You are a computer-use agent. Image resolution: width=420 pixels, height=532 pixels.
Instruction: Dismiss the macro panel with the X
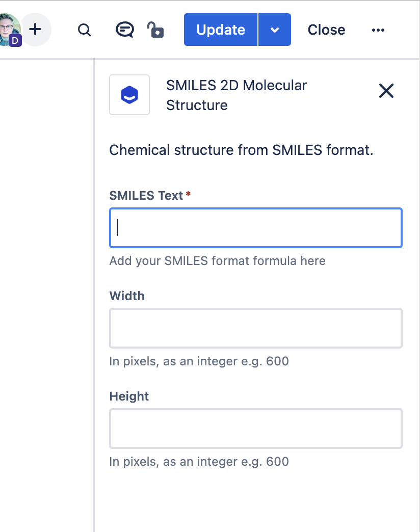coord(386,91)
